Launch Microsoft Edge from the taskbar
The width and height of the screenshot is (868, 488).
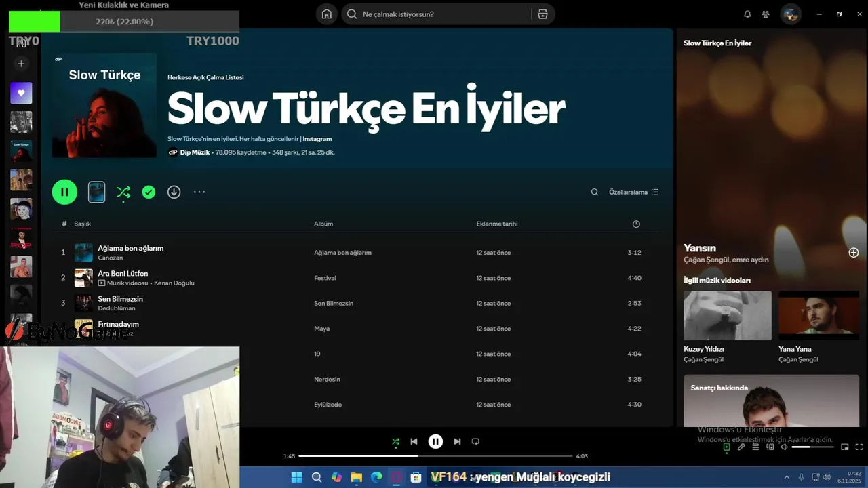(376, 477)
